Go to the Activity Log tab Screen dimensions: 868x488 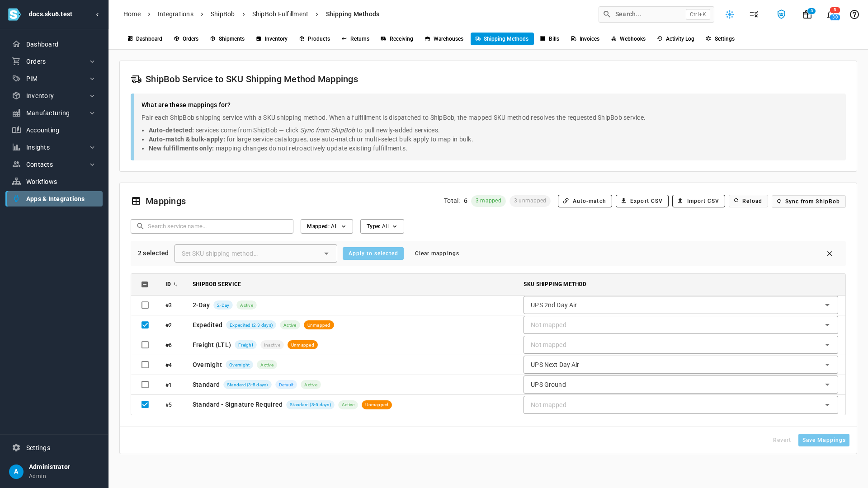675,39
